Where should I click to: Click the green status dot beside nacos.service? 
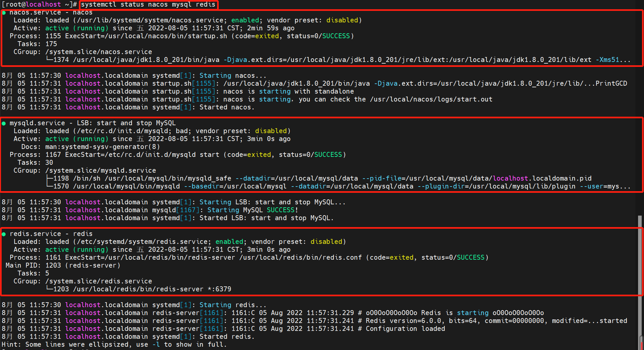click(4, 12)
